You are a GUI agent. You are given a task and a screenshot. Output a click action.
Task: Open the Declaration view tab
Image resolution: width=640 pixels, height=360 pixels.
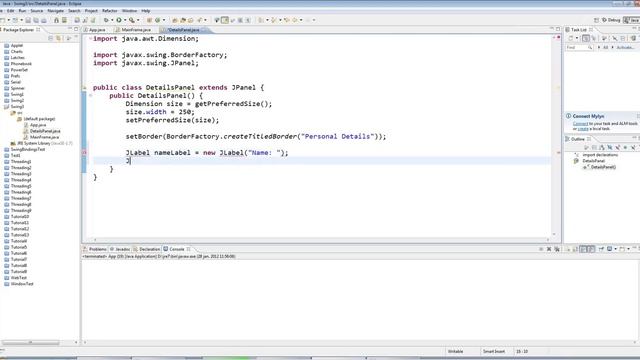click(147, 249)
